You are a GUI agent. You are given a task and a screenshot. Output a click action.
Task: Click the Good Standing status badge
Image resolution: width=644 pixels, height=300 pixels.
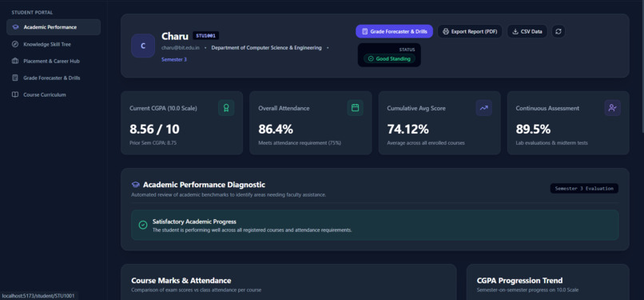point(389,58)
